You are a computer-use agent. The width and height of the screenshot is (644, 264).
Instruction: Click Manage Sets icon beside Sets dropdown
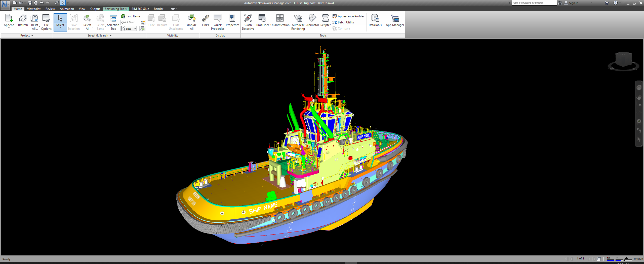coord(142,28)
